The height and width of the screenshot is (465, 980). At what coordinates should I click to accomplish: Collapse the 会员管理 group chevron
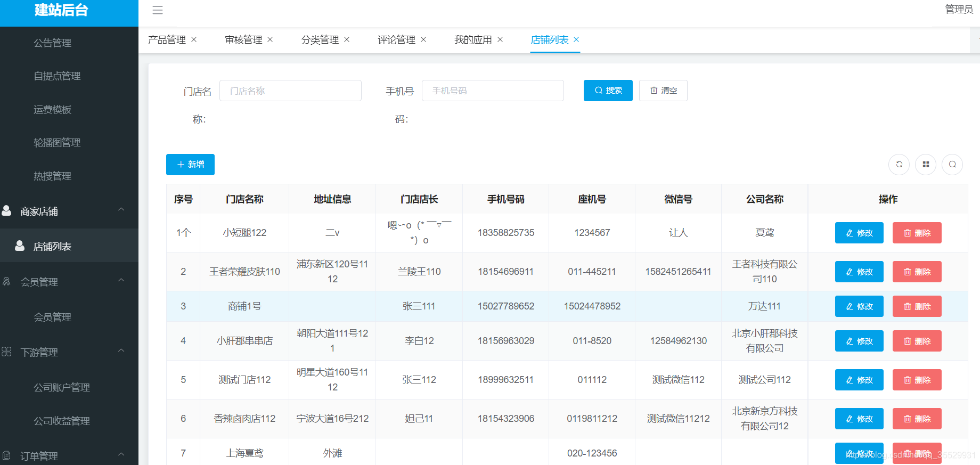121,280
